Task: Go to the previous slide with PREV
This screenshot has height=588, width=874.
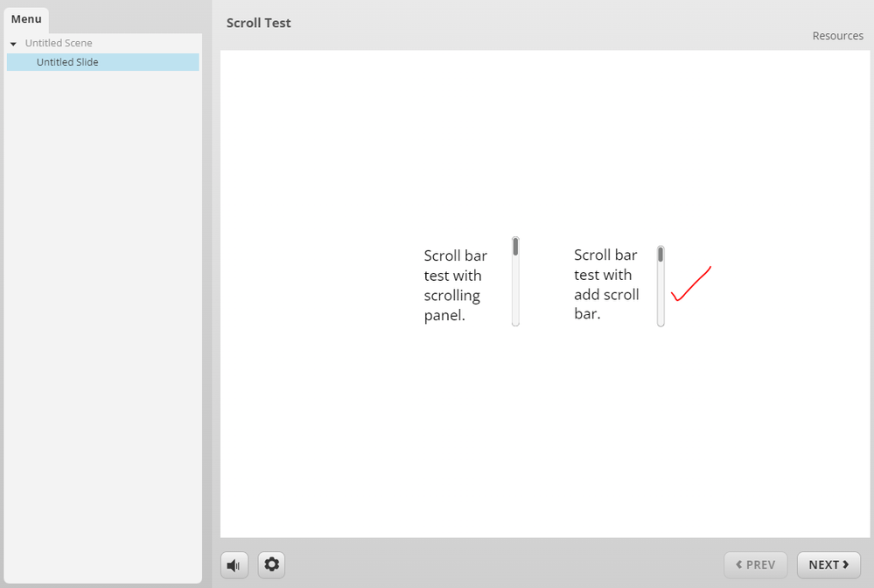Action: pyautogui.click(x=755, y=564)
